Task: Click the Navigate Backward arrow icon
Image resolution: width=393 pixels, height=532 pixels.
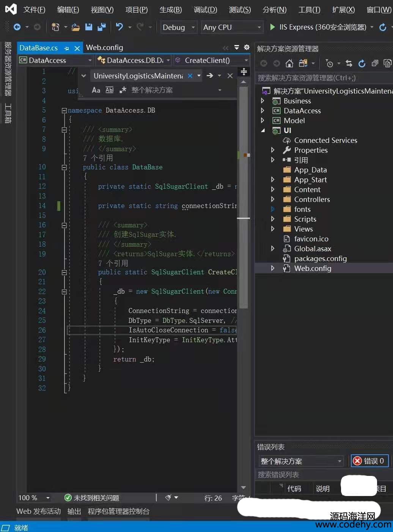Action: 17,27
